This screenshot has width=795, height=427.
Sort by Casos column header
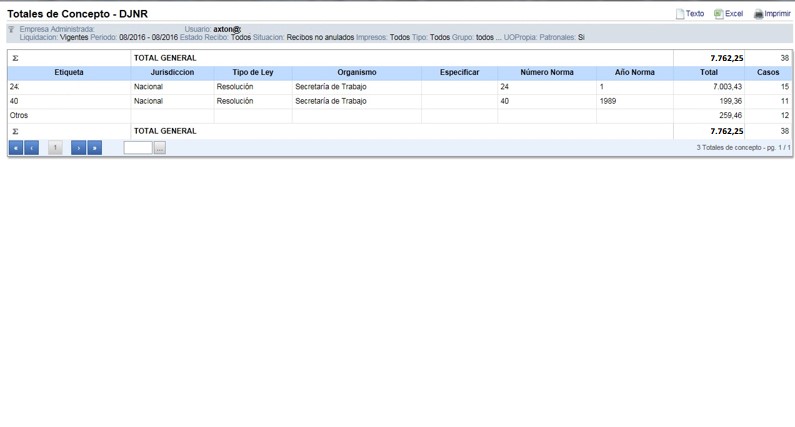(x=768, y=73)
